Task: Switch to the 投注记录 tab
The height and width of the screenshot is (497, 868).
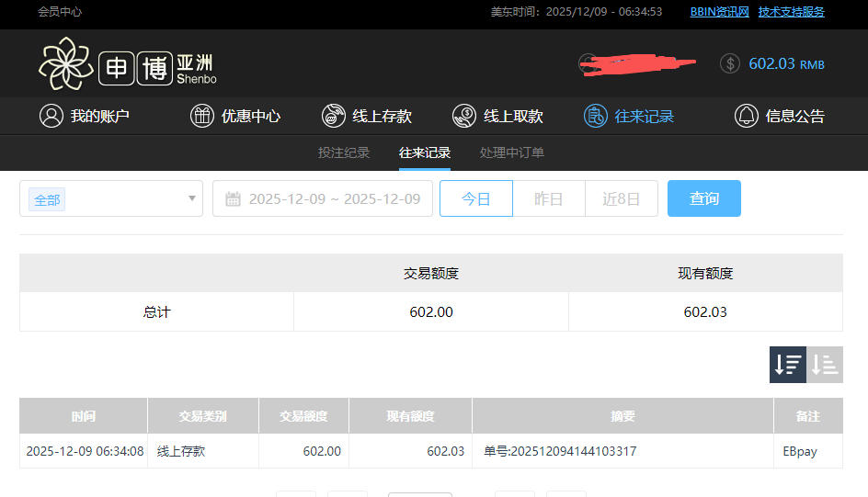Action: coord(344,152)
